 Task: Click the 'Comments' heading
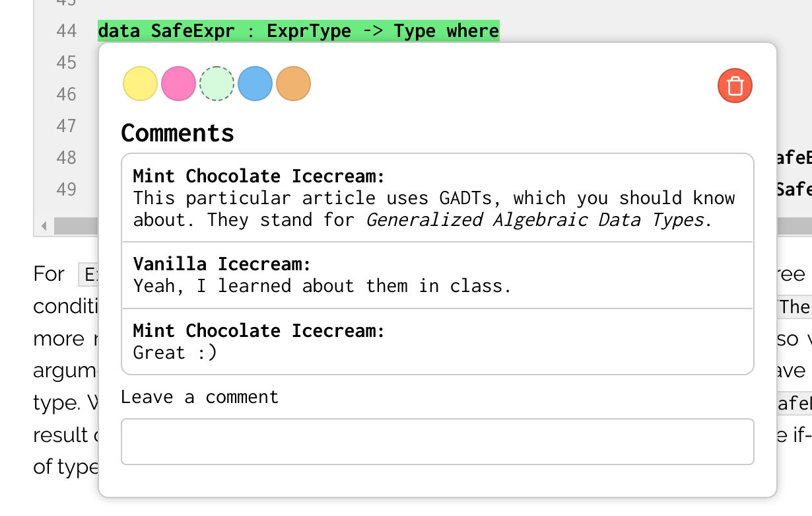coord(178,133)
